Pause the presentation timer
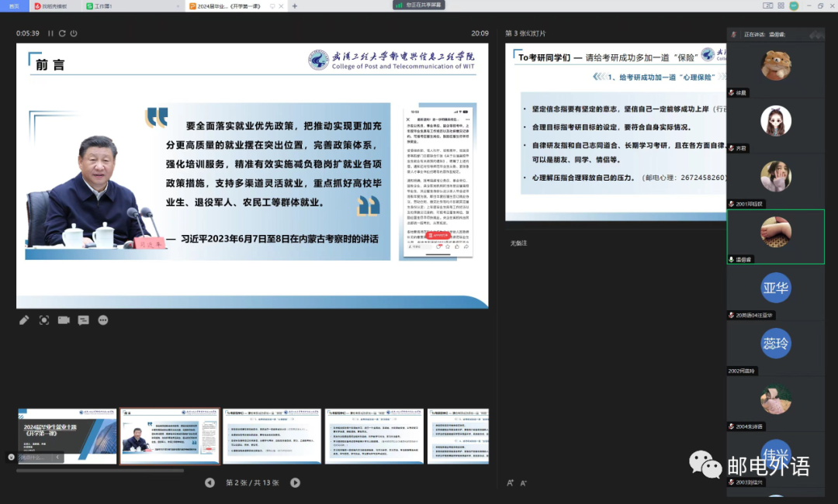 pos(51,33)
